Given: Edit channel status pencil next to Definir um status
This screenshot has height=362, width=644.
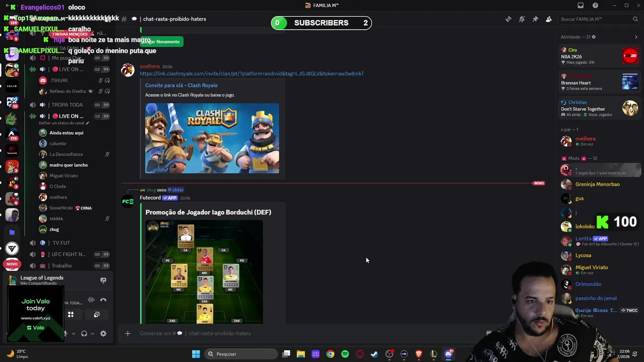Looking at the screenshot, I should click(x=88, y=123).
